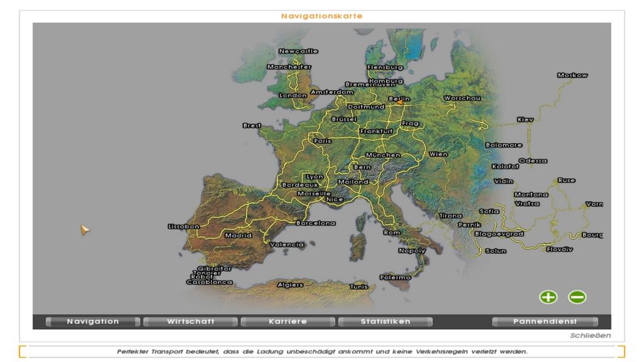Select the Nice city label
The height and width of the screenshot is (362, 644).
[x=335, y=199]
